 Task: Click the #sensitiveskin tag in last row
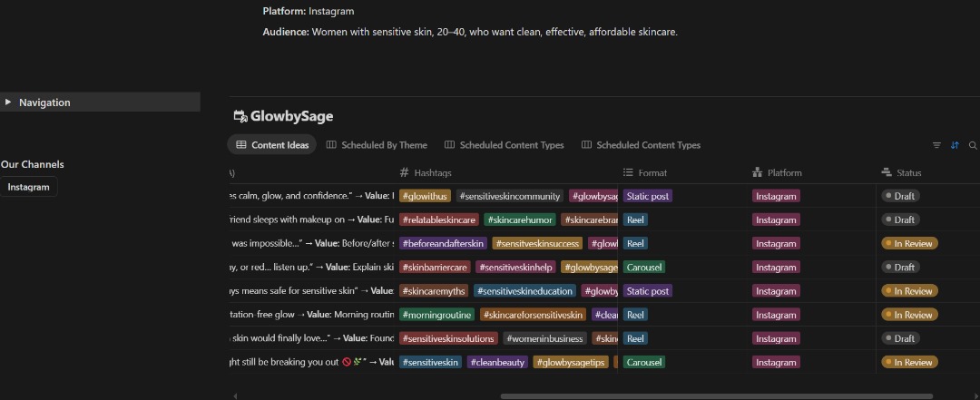[x=430, y=363]
